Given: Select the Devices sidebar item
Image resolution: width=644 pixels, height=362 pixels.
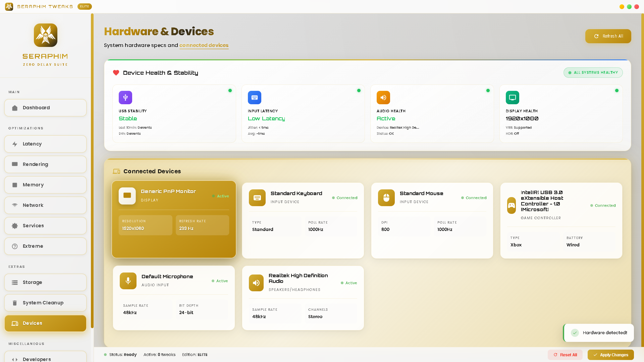Looking at the screenshot, I should tap(46, 323).
